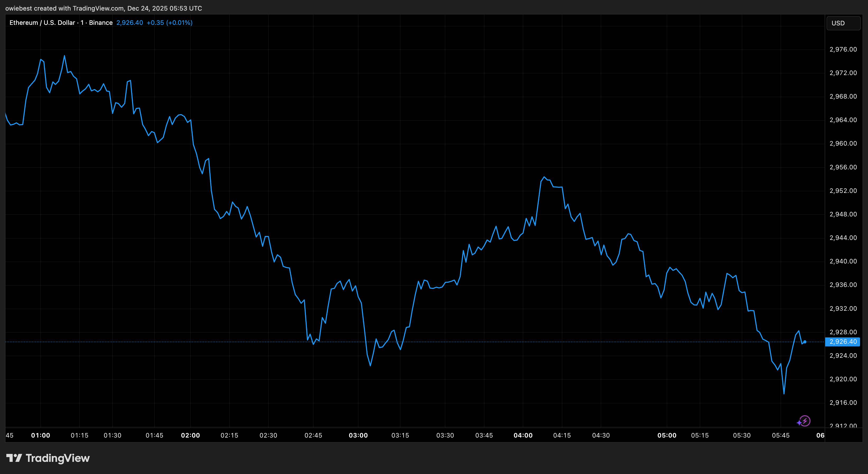Click the 05:00 time axis label
Viewport: 868px width, 474px height.
point(667,436)
